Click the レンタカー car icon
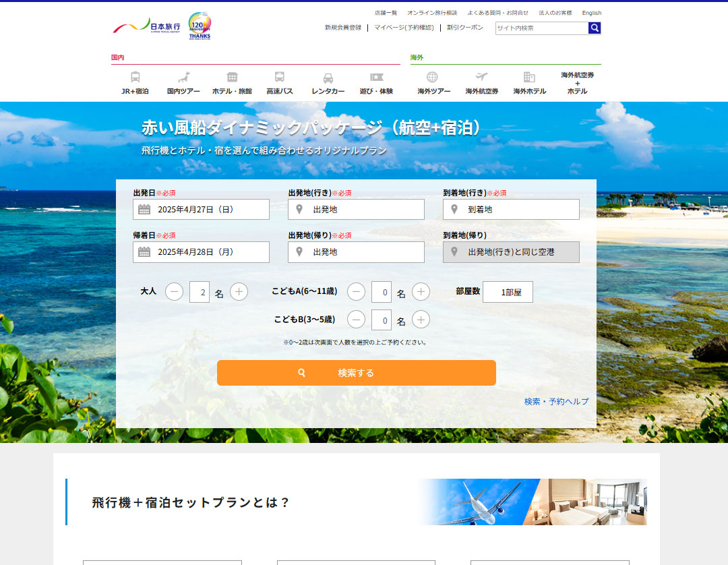This screenshot has height=565, width=728. pos(328,78)
